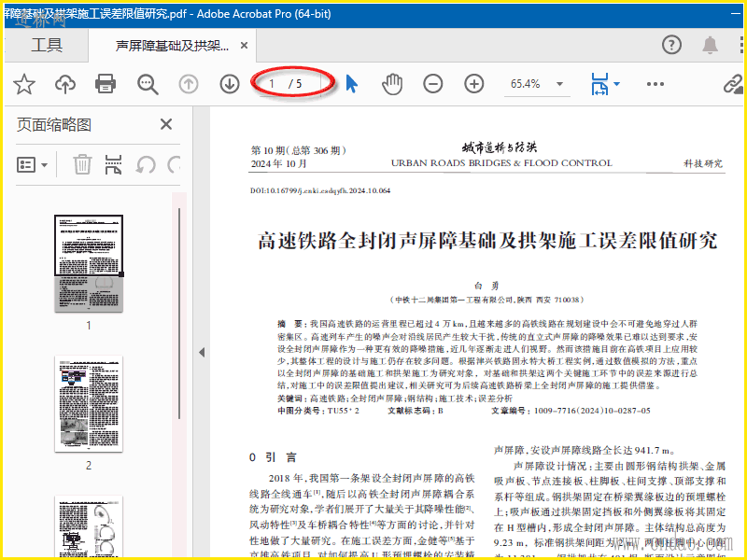Click the 页面缩略图 panel title
This screenshot has height=560, width=747.
pyautogui.click(x=54, y=125)
